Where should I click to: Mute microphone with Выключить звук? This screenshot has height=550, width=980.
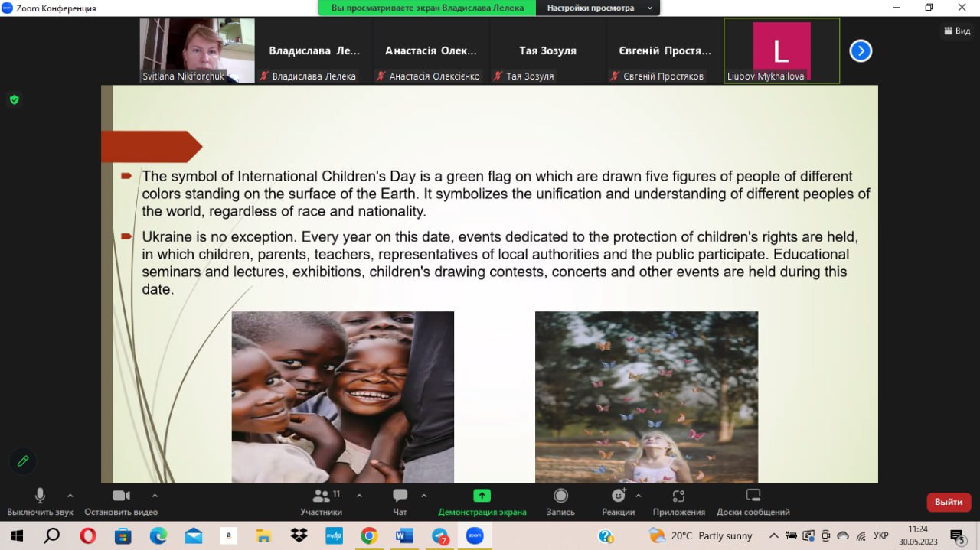coord(40,502)
